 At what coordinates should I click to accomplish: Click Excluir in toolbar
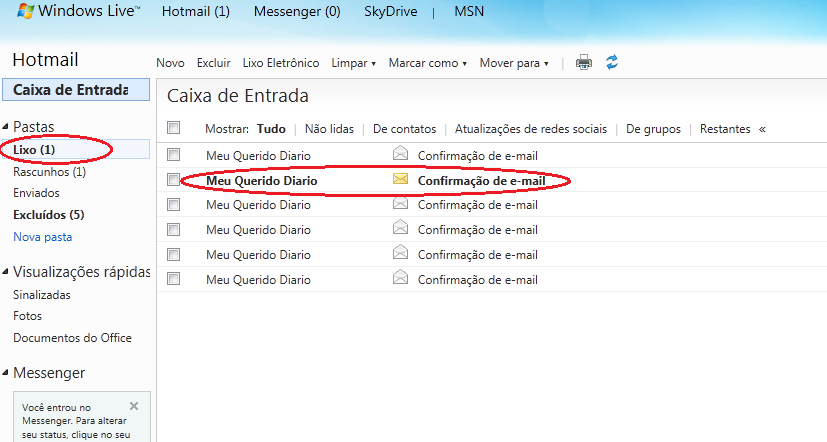(214, 63)
